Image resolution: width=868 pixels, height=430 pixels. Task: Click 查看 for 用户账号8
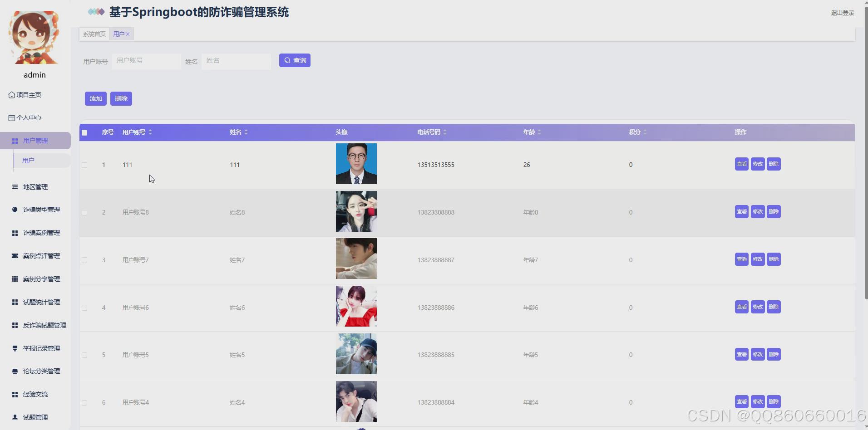point(742,212)
